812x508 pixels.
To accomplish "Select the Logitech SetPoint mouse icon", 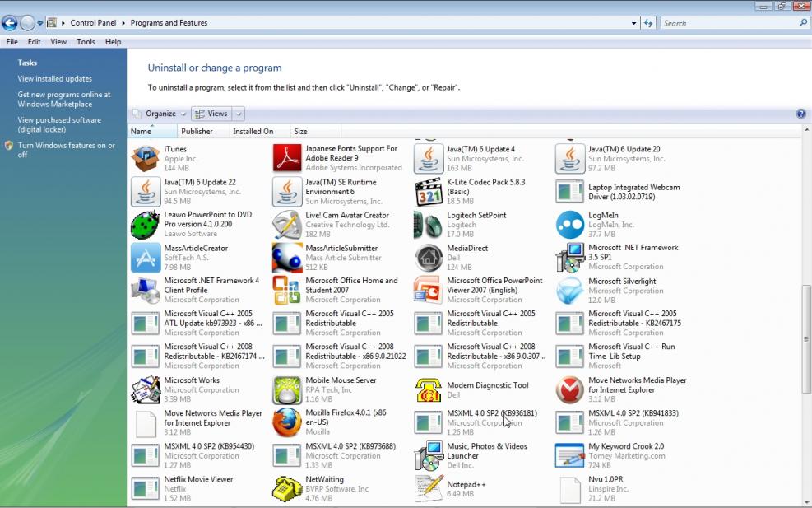I will pyautogui.click(x=429, y=225).
